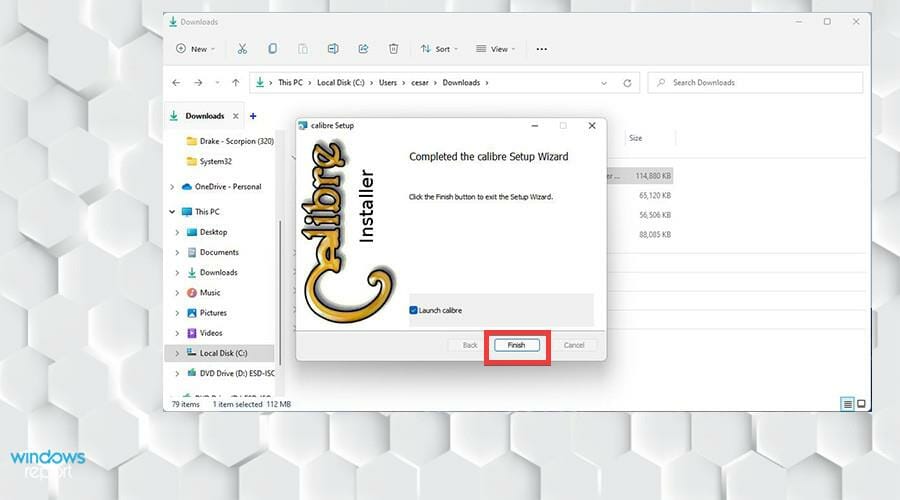Open the View dropdown menu
This screenshot has width=900, height=500.
coord(495,49)
